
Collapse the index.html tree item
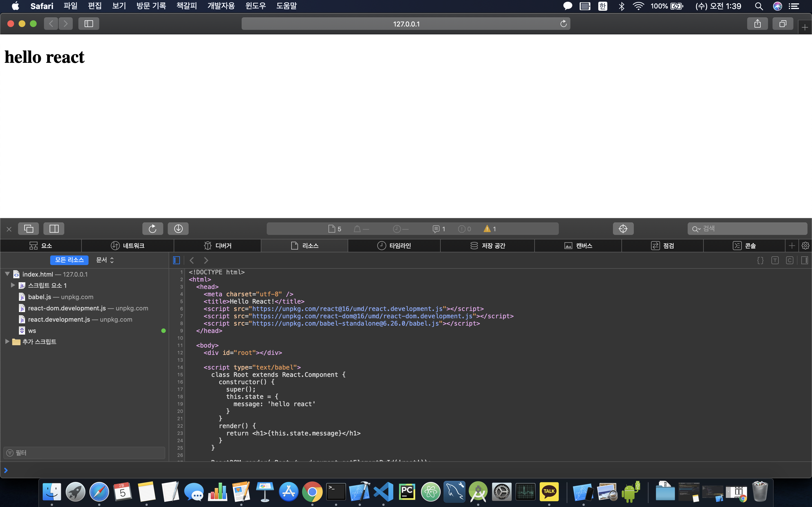click(x=7, y=274)
